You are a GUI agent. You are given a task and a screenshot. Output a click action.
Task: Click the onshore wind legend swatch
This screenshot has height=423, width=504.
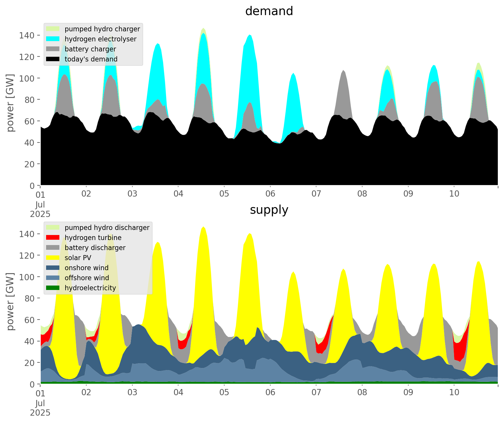(x=53, y=268)
